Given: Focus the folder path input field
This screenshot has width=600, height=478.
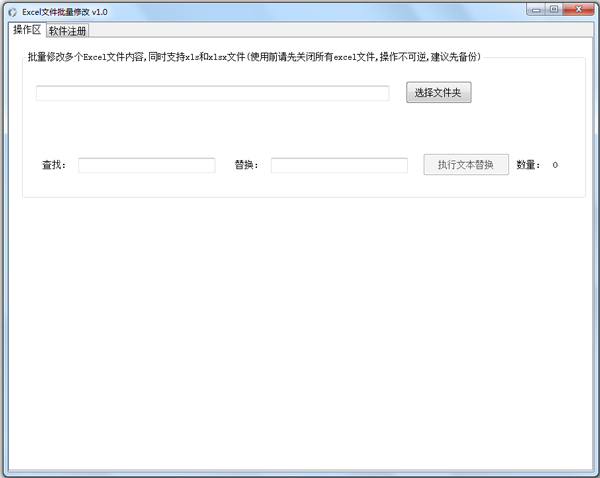Looking at the screenshot, I should (x=213, y=93).
